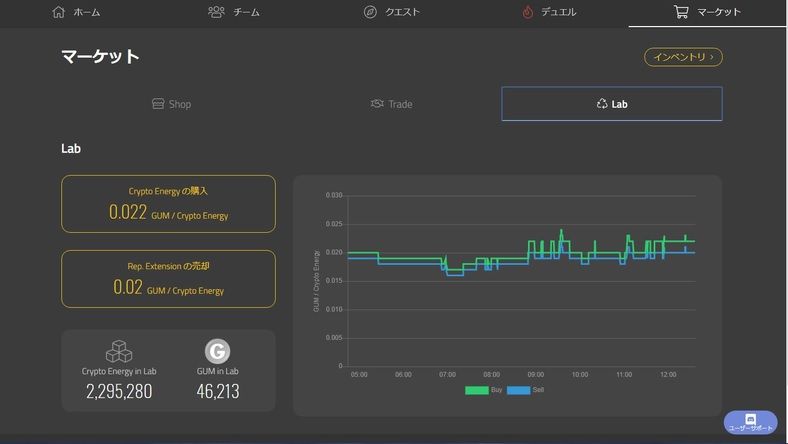This screenshot has height=444, width=788.
Task: Switch to the Trade tab
Action: pyautogui.click(x=391, y=104)
